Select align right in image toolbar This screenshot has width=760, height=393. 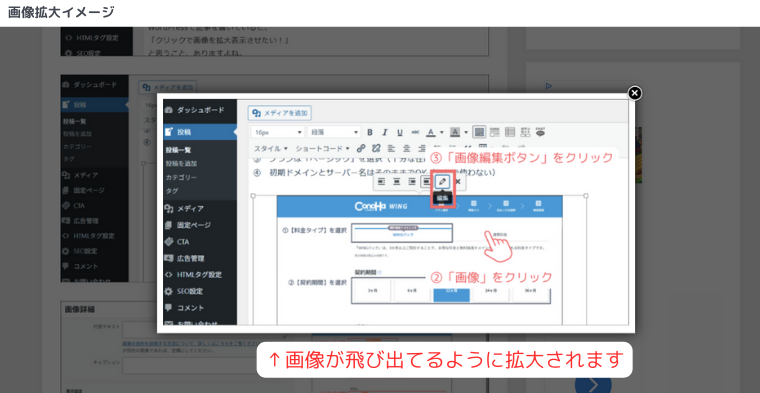(412, 182)
